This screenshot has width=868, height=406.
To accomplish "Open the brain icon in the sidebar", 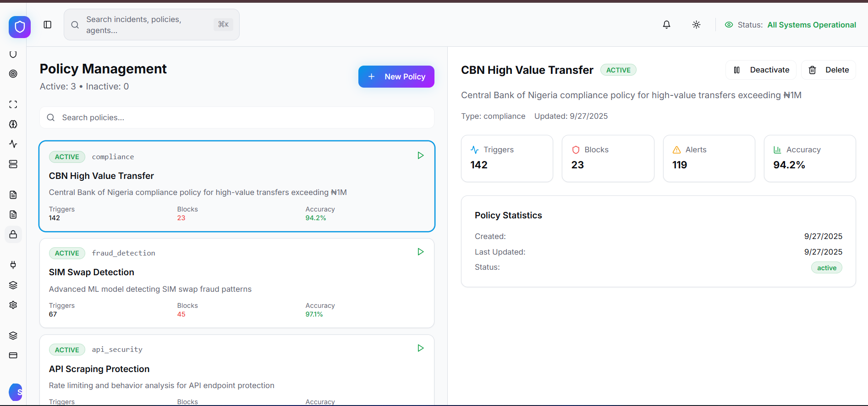I will (x=13, y=124).
